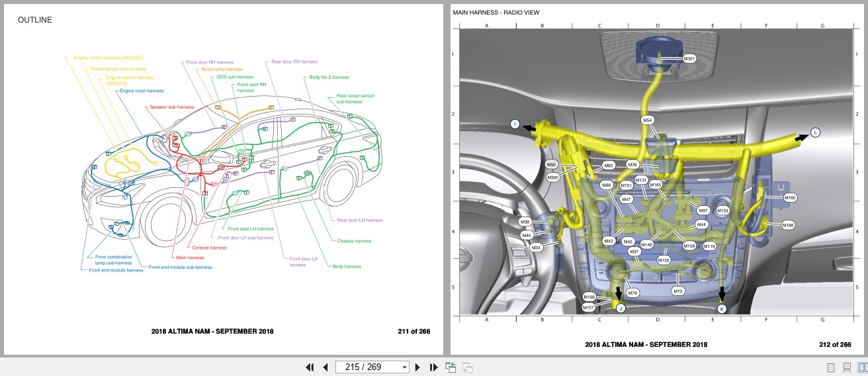Click the circled I reference marker
This screenshot has width=868, height=376.
point(515,124)
